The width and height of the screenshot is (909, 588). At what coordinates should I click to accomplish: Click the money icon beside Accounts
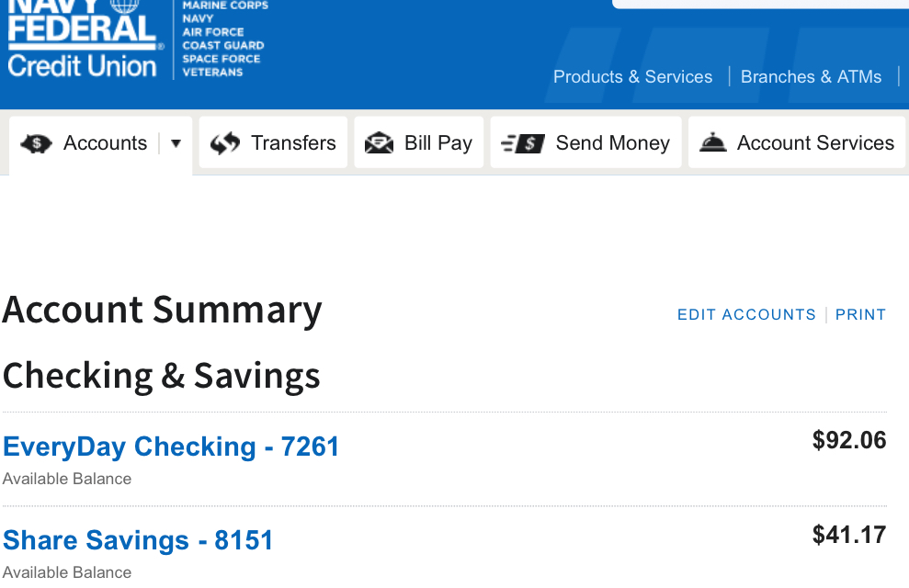(x=36, y=143)
